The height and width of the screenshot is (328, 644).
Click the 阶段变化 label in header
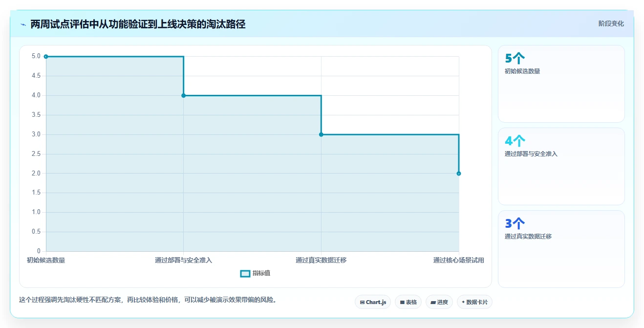[611, 23]
